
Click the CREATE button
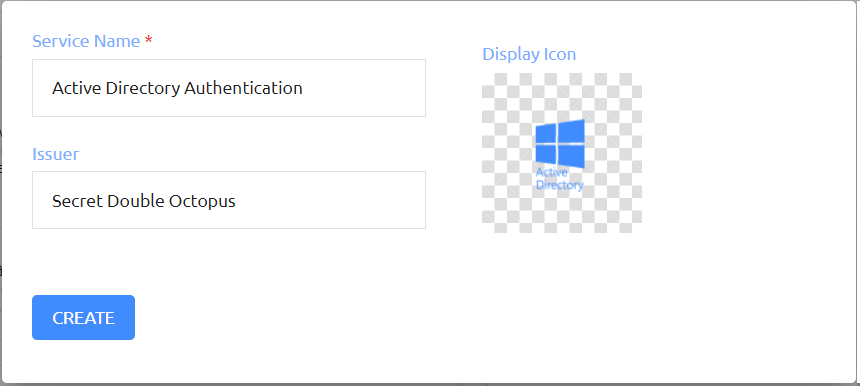[83, 317]
